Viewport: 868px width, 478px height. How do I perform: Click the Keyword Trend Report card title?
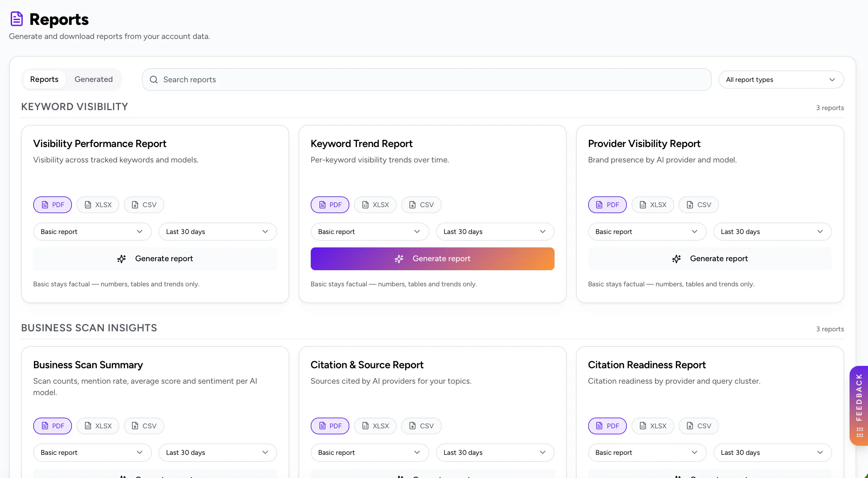tap(361, 144)
